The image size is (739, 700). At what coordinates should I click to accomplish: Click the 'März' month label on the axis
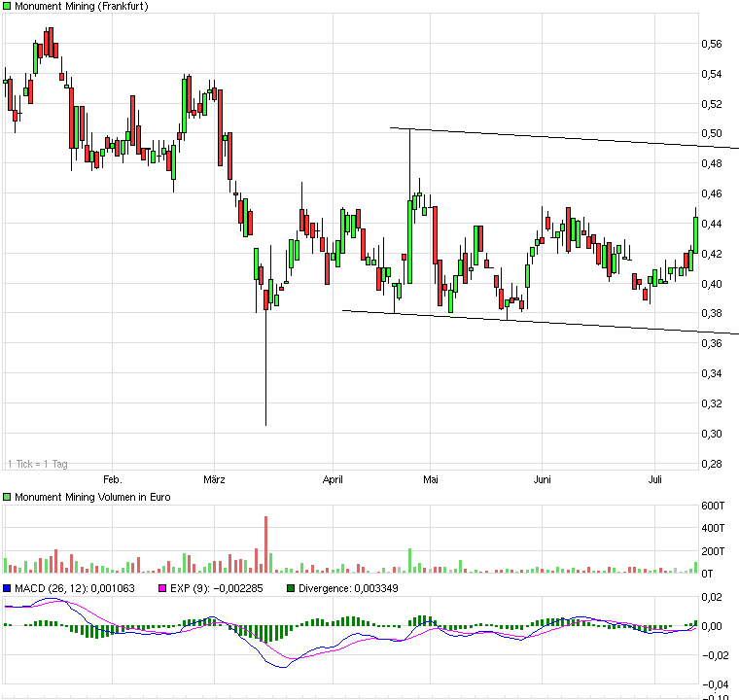pos(215,479)
